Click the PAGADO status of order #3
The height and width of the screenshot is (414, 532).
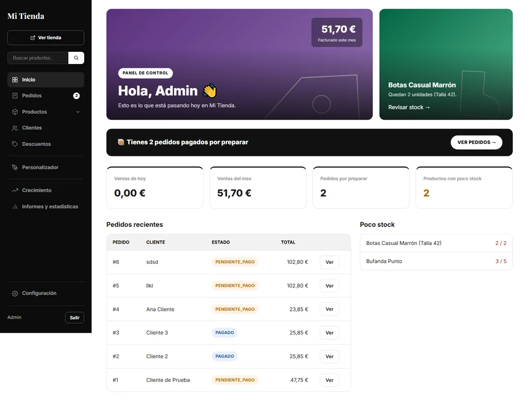pyautogui.click(x=224, y=333)
